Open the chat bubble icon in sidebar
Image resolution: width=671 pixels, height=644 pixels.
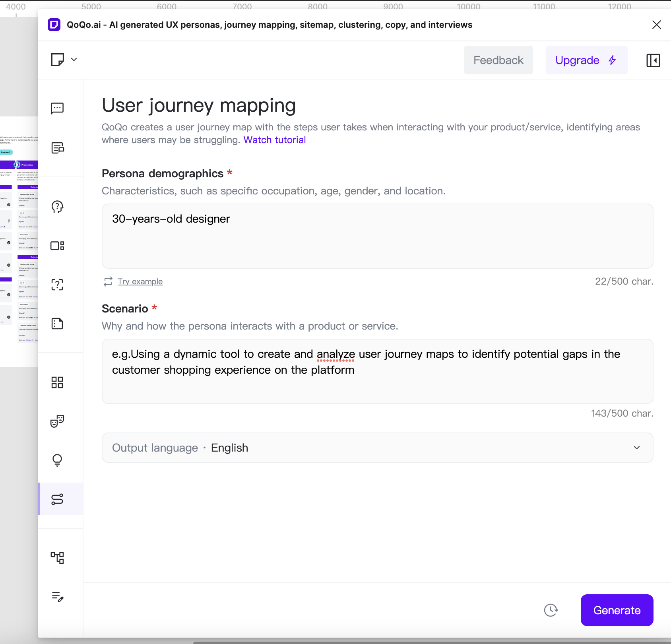[x=57, y=108]
